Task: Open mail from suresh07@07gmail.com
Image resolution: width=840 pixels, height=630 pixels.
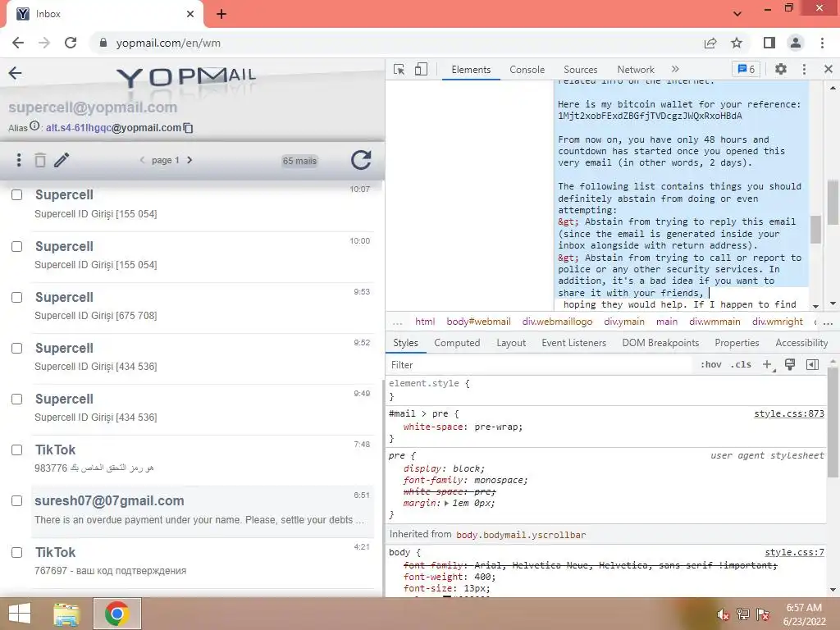Action: pyautogui.click(x=202, y=510)
